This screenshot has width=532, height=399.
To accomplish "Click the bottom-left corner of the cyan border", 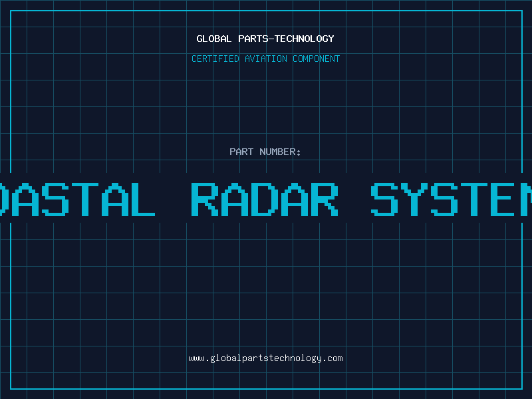I will coord(10,389).
